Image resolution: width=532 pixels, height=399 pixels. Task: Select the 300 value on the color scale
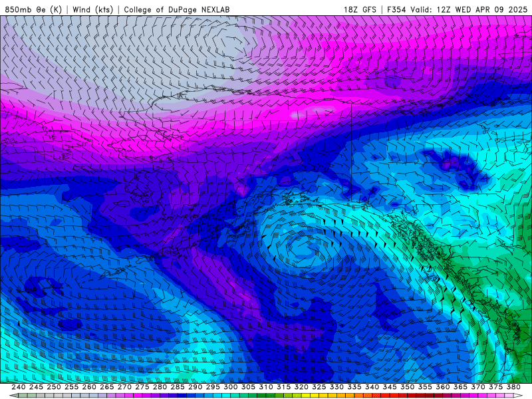click(x=230, y=387)
